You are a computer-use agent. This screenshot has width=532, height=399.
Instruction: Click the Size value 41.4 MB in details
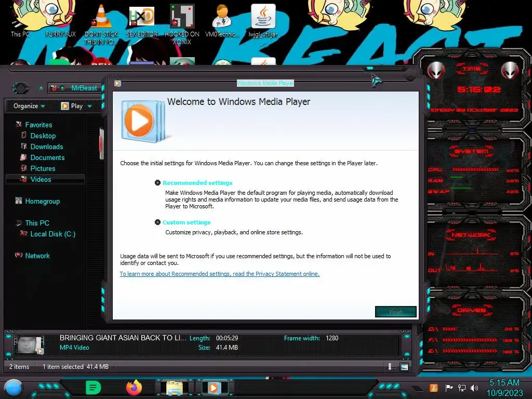point(227,348)
